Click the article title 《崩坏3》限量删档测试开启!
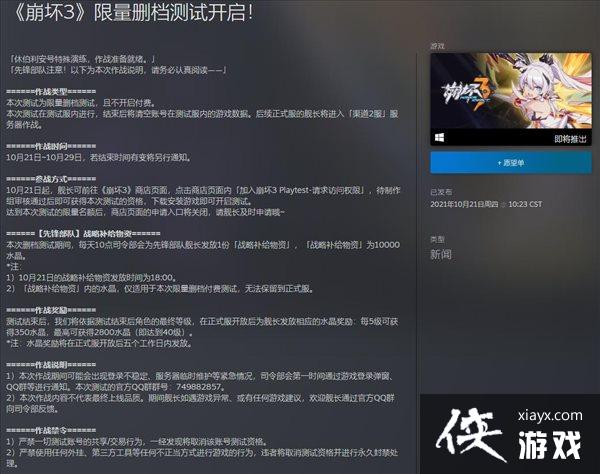600x474 pixels. tap(134, 13)
